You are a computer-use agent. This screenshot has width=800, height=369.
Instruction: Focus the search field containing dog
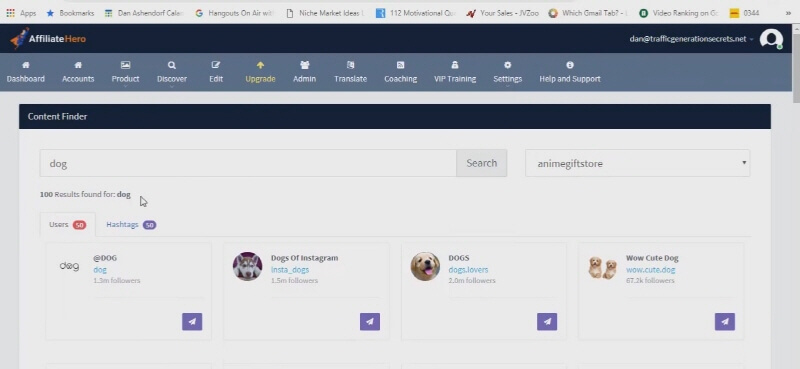248,163
